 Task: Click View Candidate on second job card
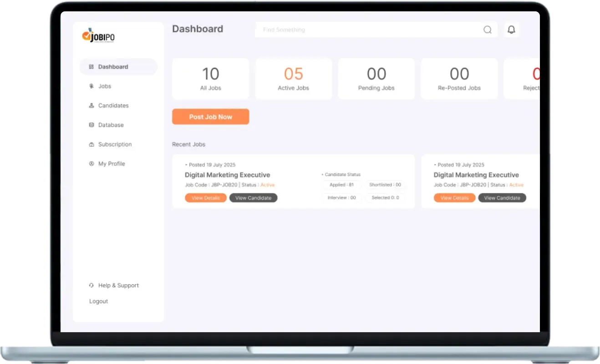coord(502,197)
